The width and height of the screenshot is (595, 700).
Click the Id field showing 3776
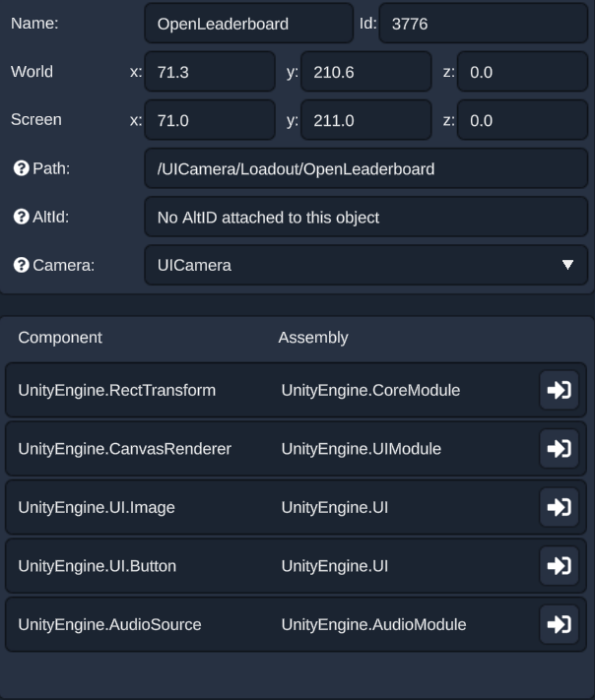[x=483, y=24]
